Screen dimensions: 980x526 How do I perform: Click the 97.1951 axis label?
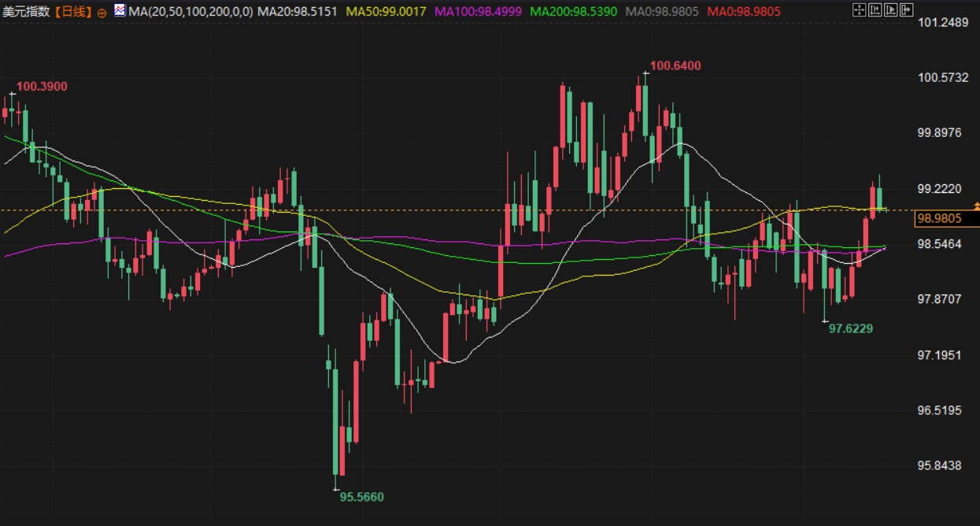click(x=940, y=355)
